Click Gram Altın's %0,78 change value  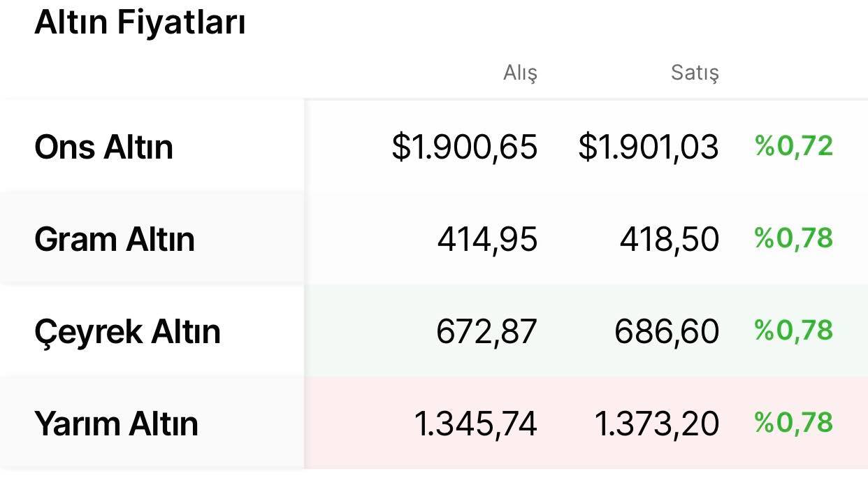(x=794, y=238)
